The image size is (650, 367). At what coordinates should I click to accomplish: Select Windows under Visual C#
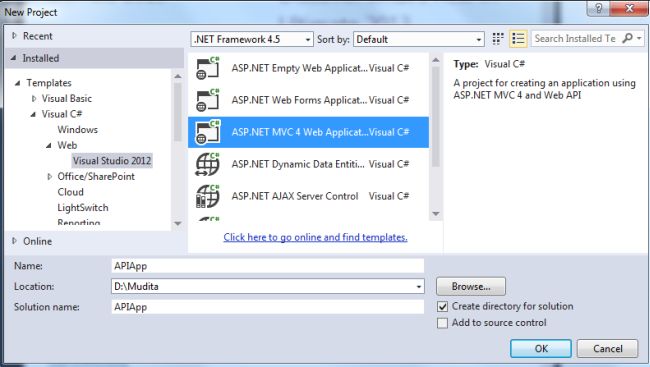78,129
